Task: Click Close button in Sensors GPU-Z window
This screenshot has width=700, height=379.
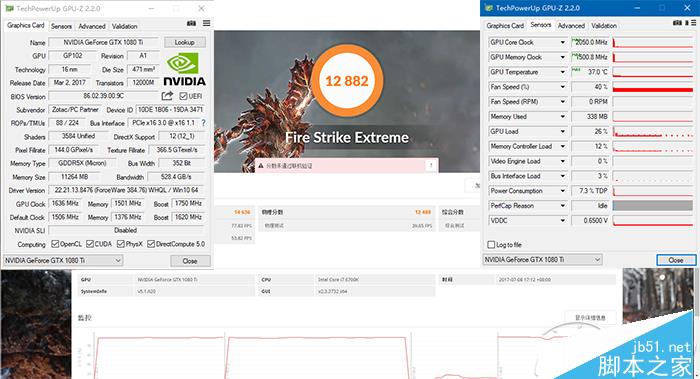Action: [676, 260]
